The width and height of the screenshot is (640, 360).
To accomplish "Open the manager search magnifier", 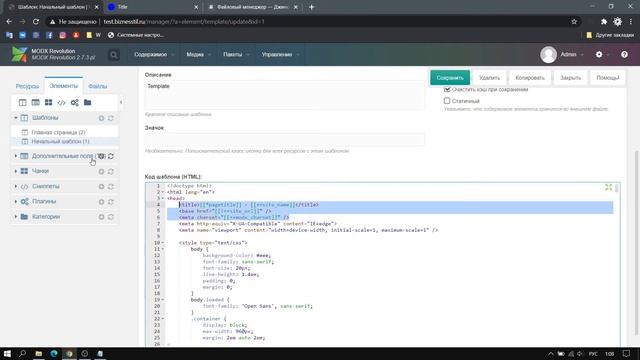I will click(114, 55).
